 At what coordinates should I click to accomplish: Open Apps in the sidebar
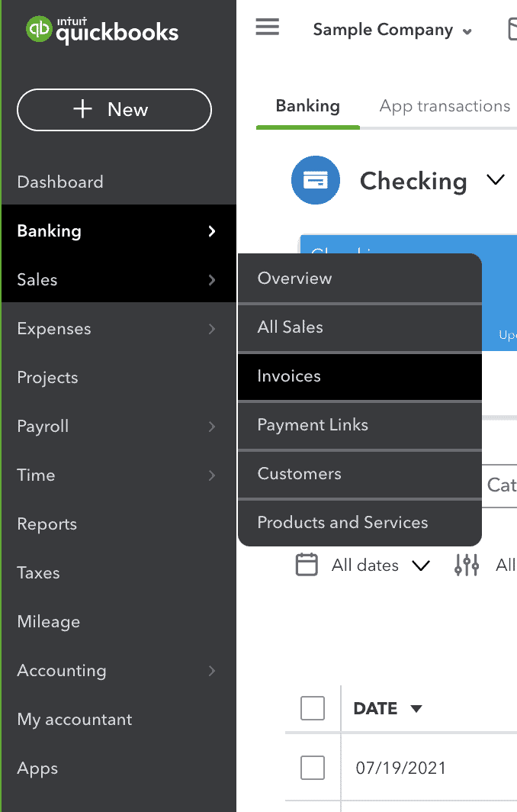(x=118, y=768)
